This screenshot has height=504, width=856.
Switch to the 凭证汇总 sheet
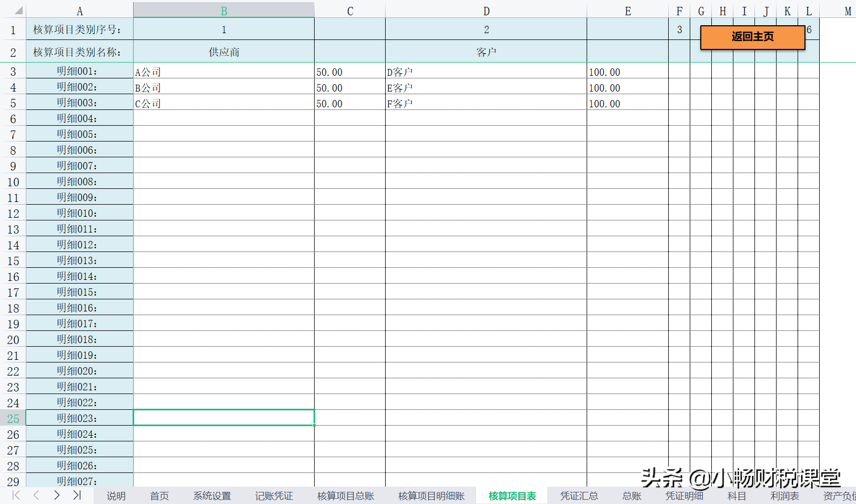tap(579, 495)
